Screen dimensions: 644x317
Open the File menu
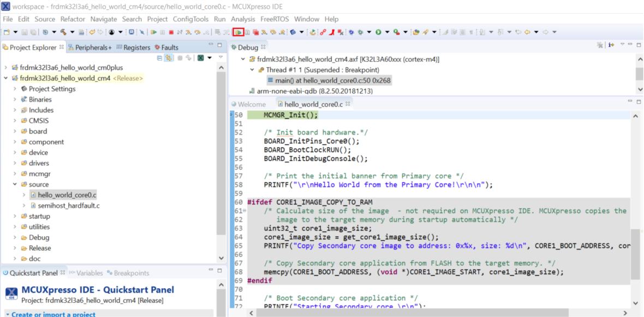[x=8, y=19]
